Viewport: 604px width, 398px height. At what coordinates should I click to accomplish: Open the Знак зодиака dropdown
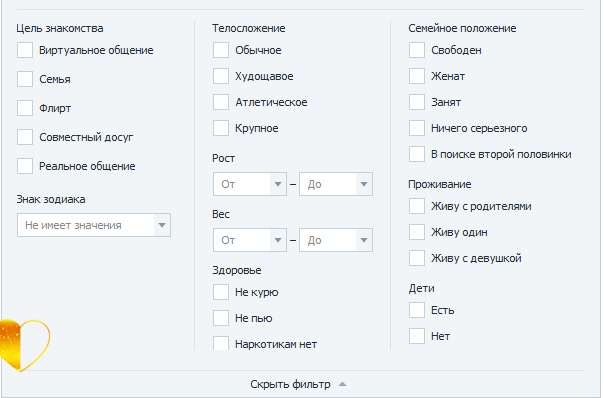coord(94,225)
